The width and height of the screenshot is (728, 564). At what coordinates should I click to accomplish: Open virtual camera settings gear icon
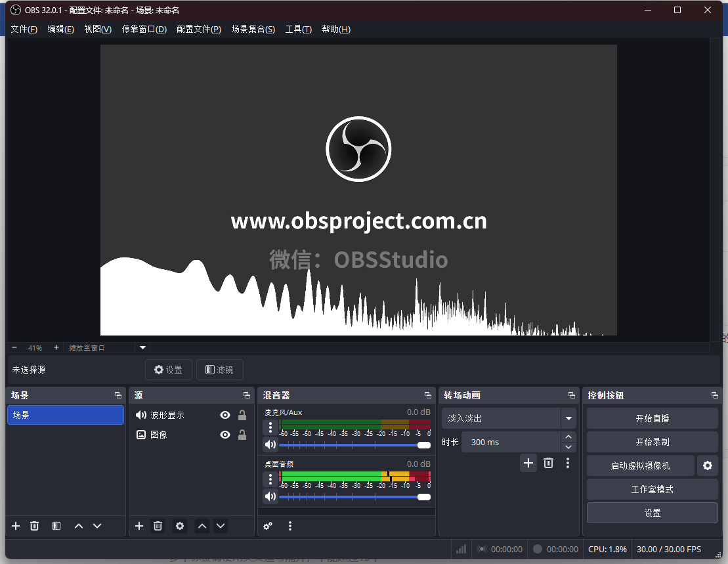[x=707, y=466]
